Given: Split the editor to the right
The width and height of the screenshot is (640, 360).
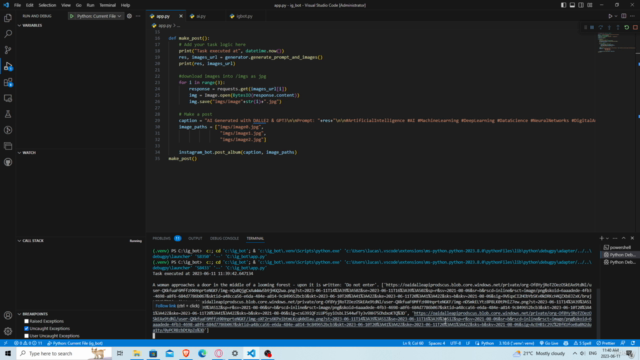Looking at the screenshot, I should (624, 16).
